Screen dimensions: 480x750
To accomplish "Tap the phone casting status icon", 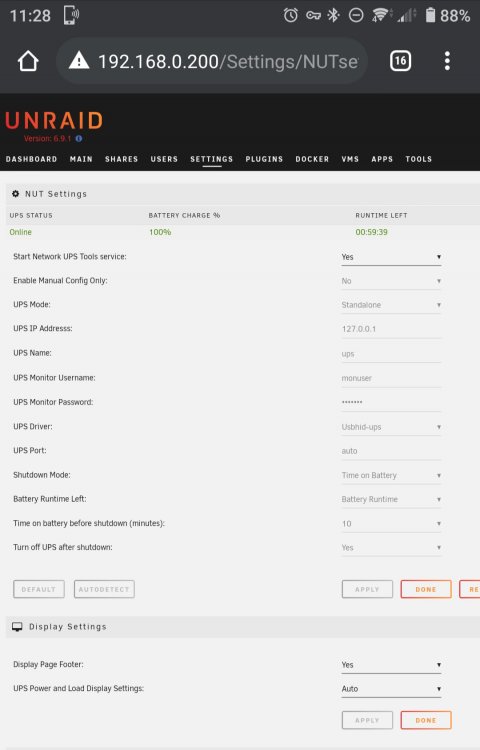I will tap(71, 15).
